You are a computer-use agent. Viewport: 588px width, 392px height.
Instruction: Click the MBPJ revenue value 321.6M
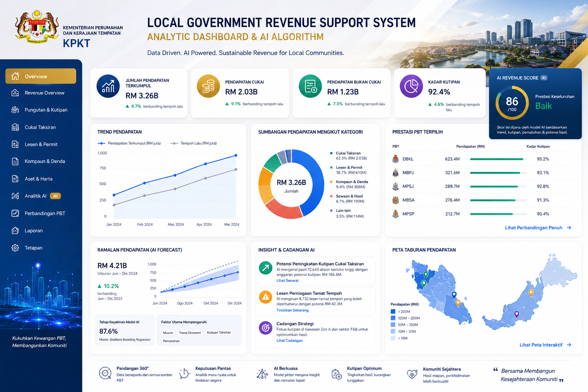[x=452, y=173]
